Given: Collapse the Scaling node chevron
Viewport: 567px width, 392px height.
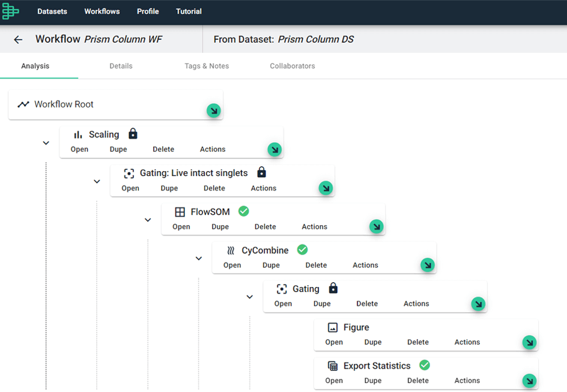Looking at the screenshot, I should tap(46, 143).
